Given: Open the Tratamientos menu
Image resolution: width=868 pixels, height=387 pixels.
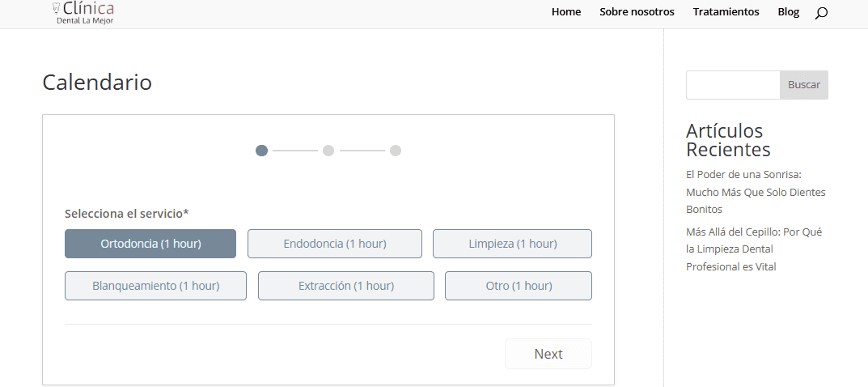Looking at the screenshot, I should click(726, 12).
